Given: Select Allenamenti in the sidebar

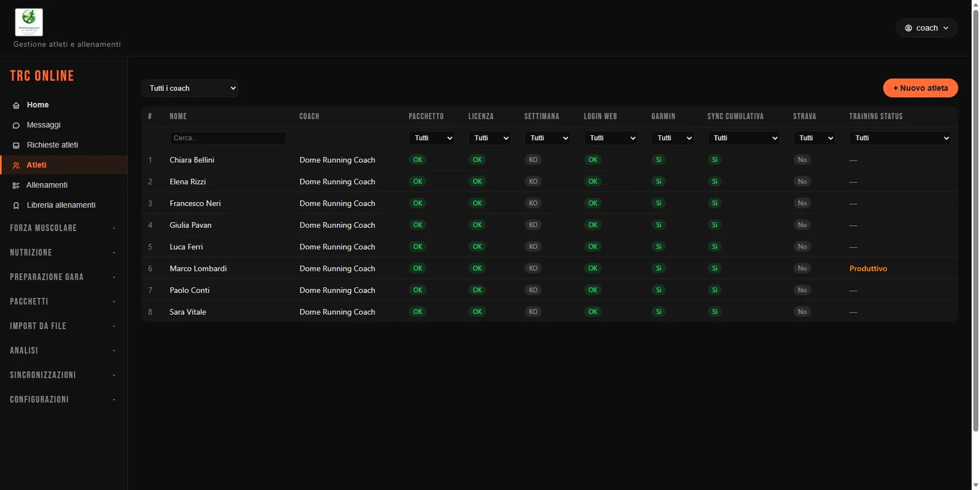Looking at the screenshot, I should (x=64, y=185).
